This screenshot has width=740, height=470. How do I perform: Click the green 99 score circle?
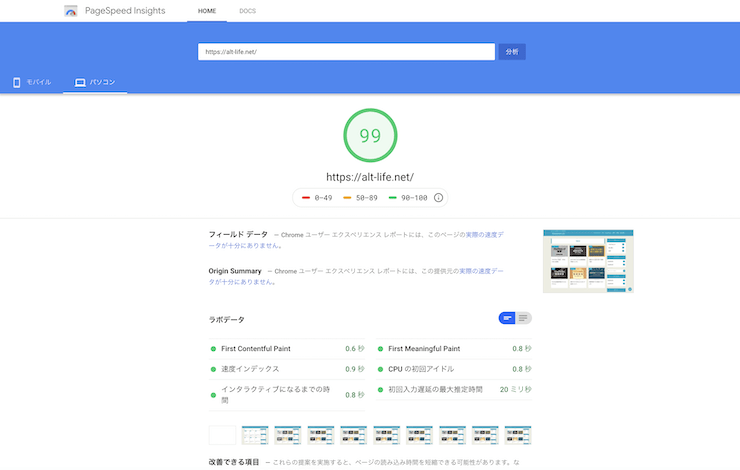point(370,136)
